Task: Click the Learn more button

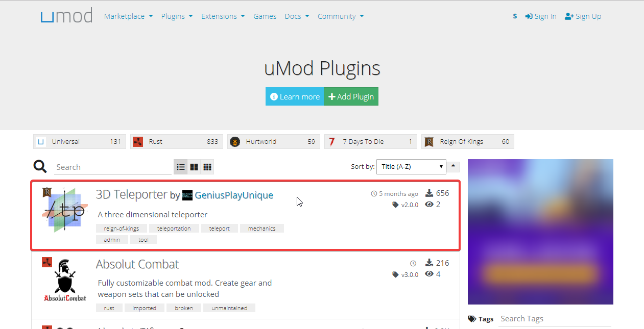Action: tap(295, 96)
